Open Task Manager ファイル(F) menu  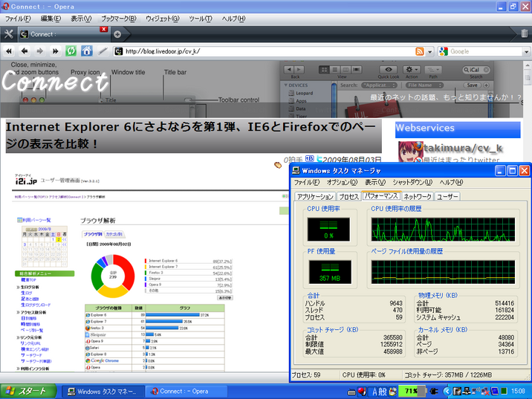coord(307,182)
